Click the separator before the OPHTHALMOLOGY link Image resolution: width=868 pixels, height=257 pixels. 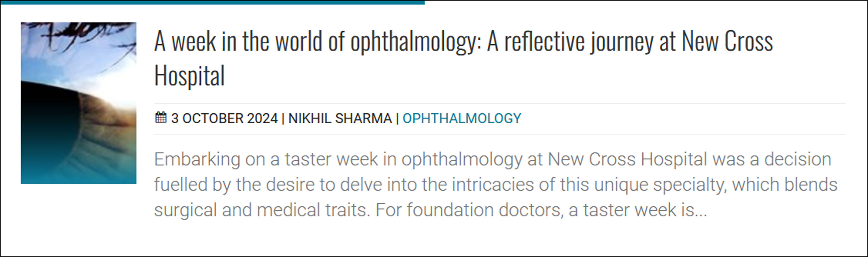pos(397,118)
